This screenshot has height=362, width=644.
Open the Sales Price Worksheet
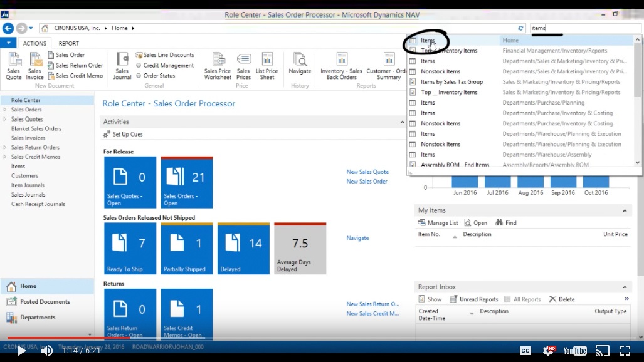[x=218, y=66]
